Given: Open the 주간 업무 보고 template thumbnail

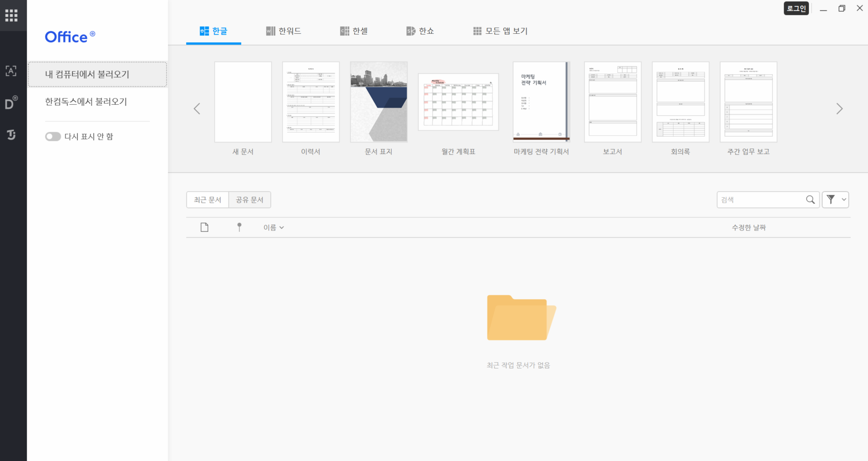Looking at the screenshot, I should pos(748,102).
